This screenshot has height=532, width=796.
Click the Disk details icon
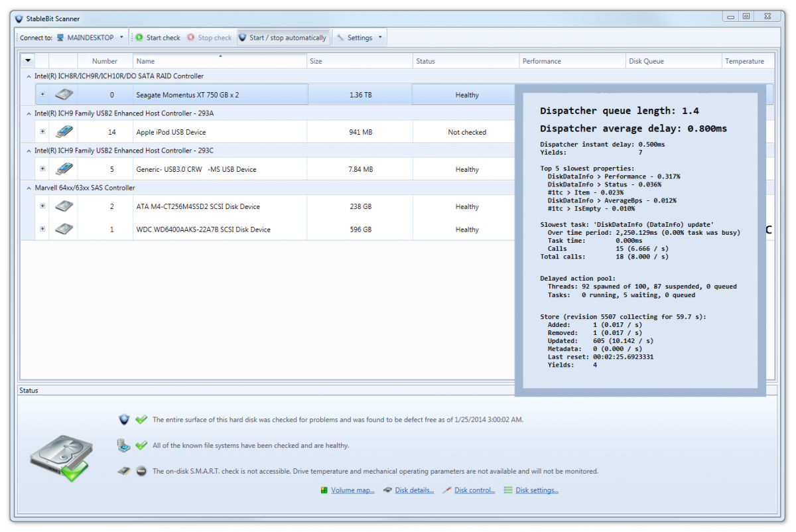[388, 490]
